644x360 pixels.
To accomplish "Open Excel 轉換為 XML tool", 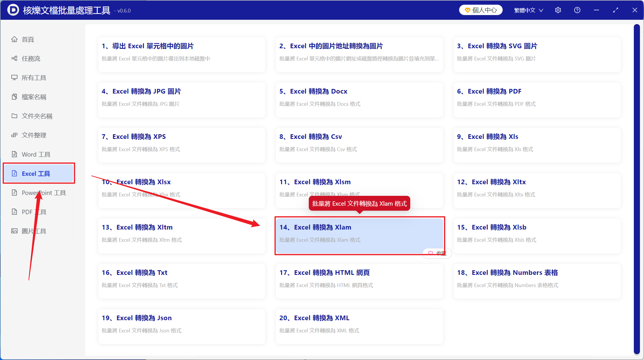I will pos(359,326).
